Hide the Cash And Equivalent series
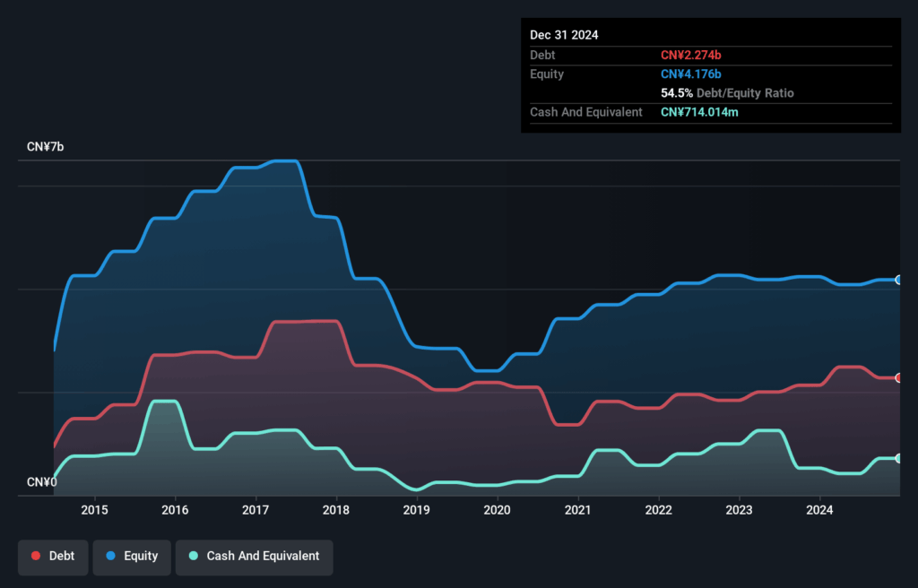918x588 pixels. [x=254, y=557]
